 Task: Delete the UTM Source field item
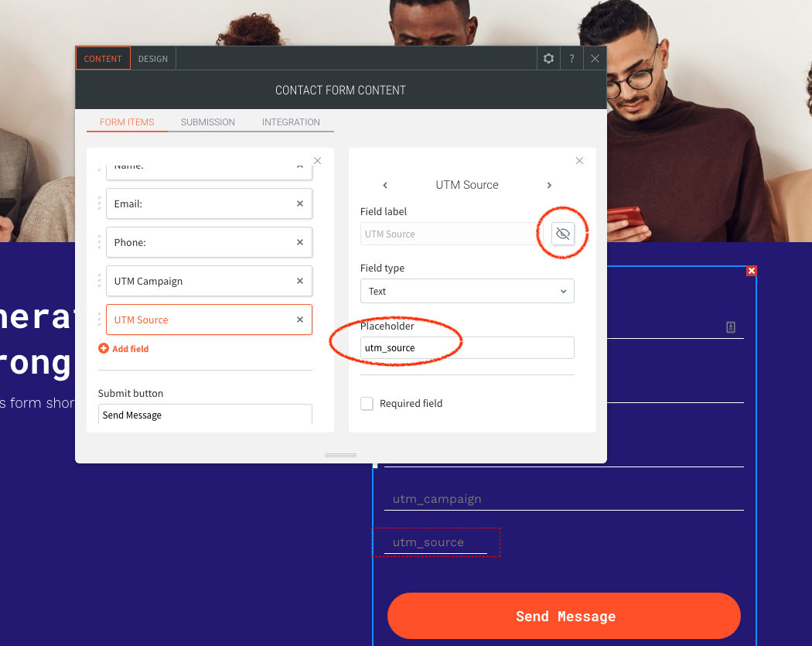[x=300, y=320]
